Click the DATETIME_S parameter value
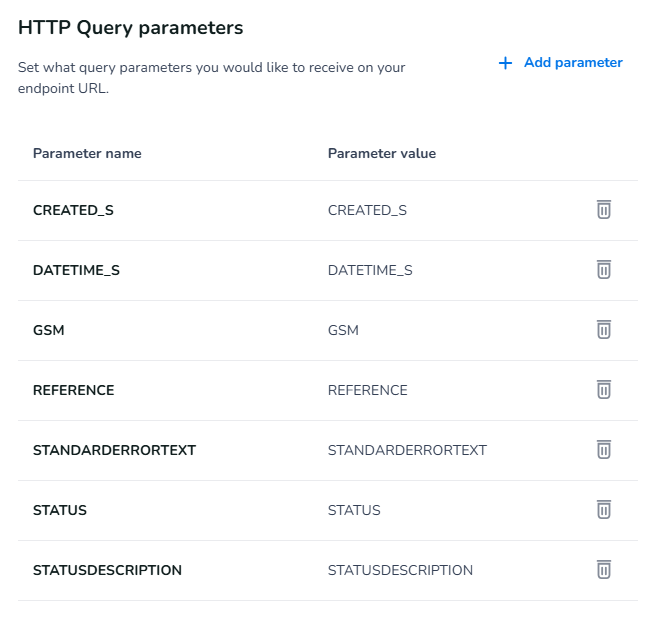 370,270
